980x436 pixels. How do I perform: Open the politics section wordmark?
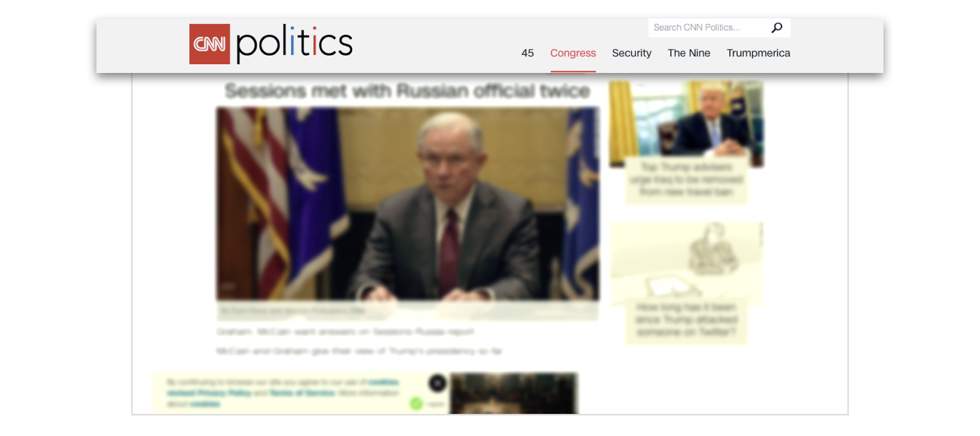(294, 44)
